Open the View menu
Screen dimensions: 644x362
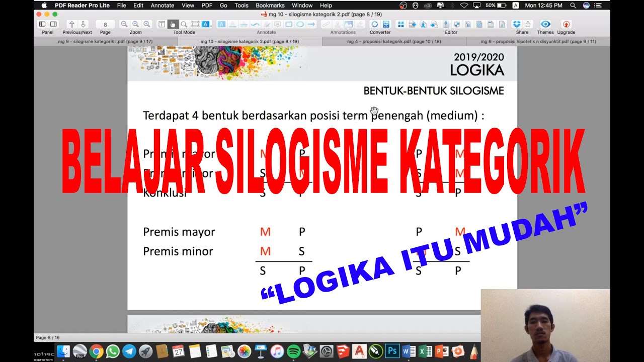click(x=188, y=5)
